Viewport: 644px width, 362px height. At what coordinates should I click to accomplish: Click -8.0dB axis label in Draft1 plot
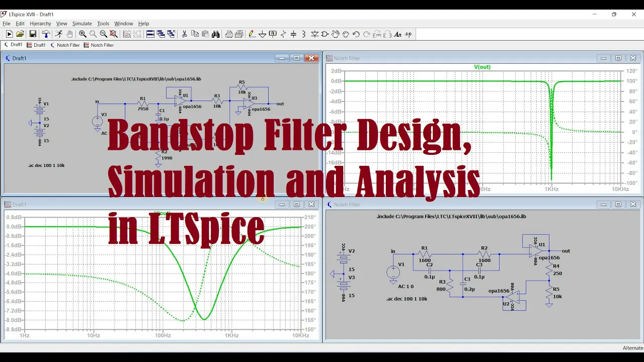coord(14,320)
